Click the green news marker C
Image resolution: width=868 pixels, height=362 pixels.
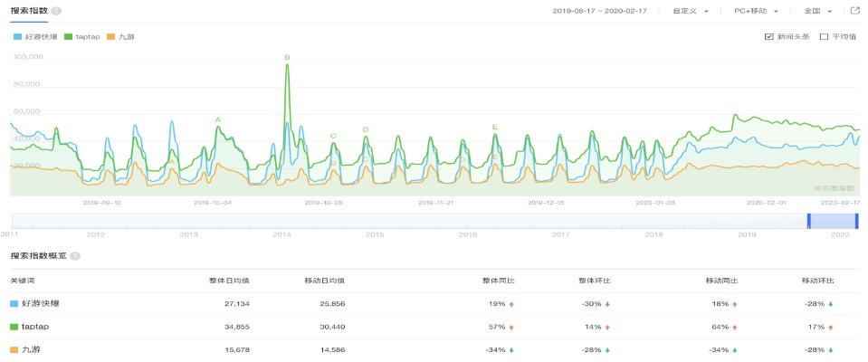click(x=333, y=136)
